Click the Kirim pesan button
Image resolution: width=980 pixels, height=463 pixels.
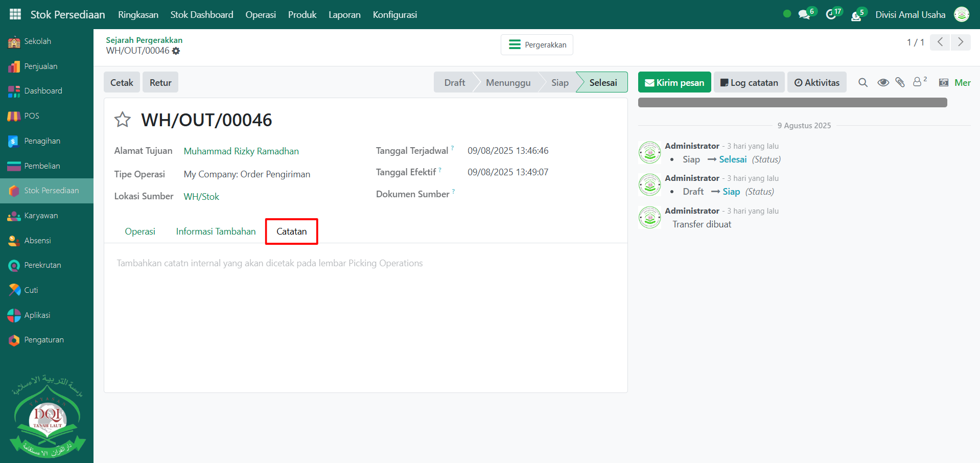click(x=674, y=82)
